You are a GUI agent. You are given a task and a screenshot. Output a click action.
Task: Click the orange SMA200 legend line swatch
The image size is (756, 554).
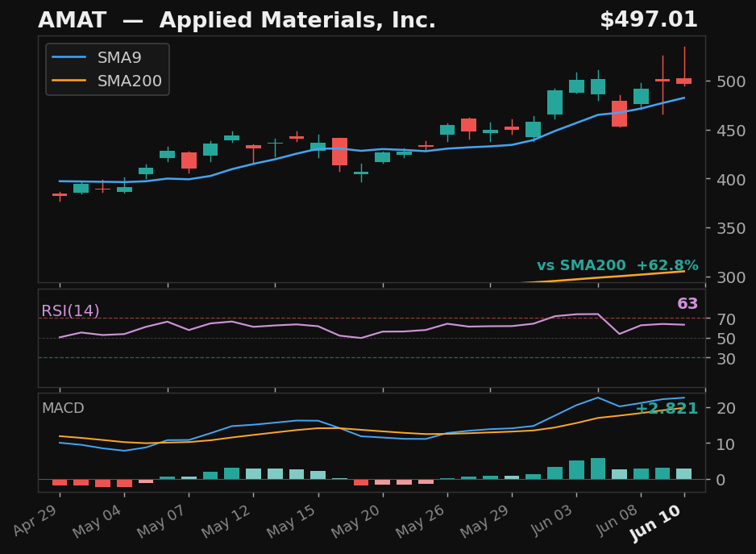(69, 81)
